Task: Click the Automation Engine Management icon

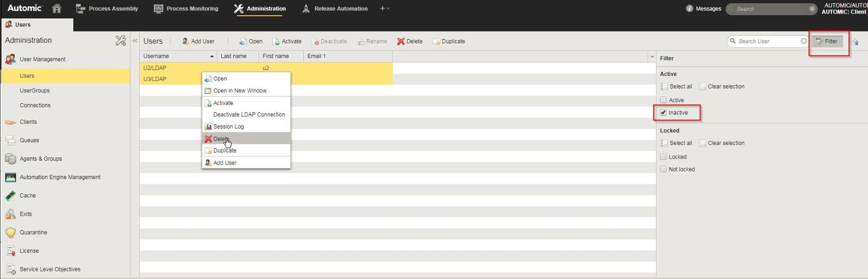Action: (x=10, y=177)
